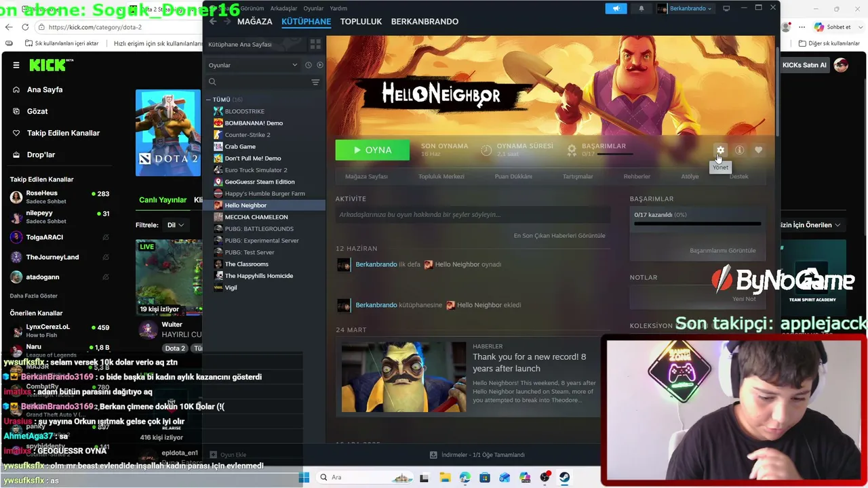The width and height of the screenshot is (868, 488).
Task: Open Puan Dükkânı link
Action: click(513, 176)
